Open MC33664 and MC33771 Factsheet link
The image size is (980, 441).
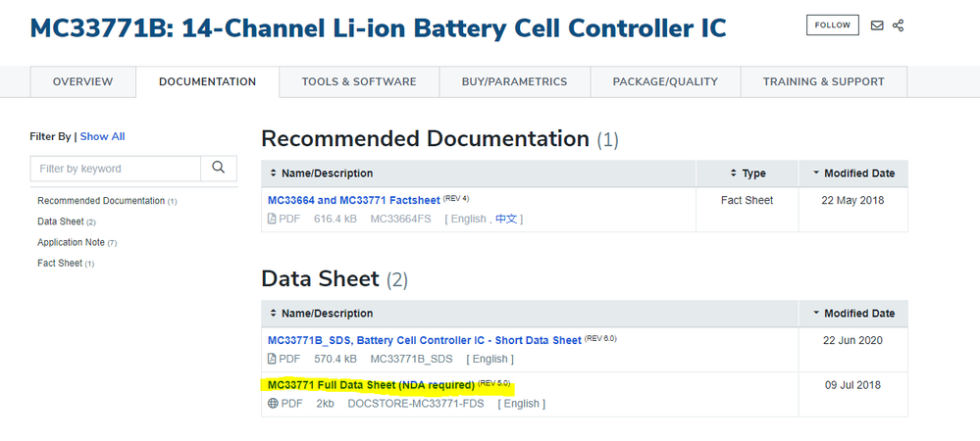(x=353, y=200)
